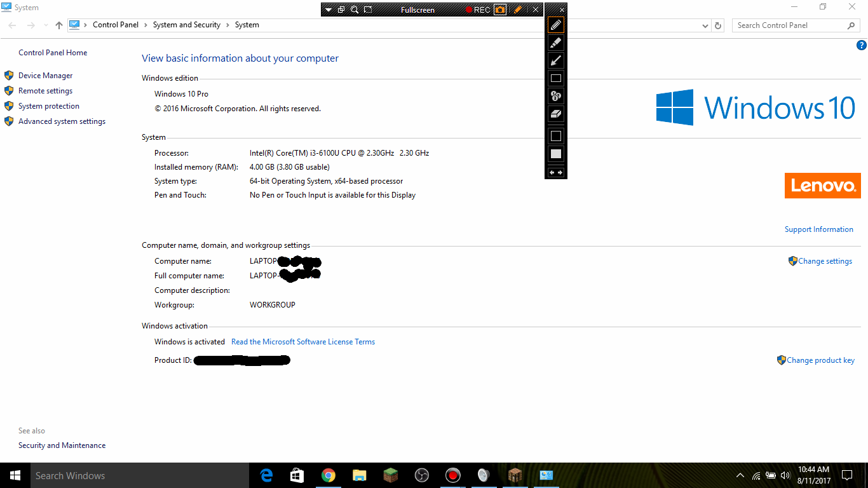Open Control Panel Home

53,53
